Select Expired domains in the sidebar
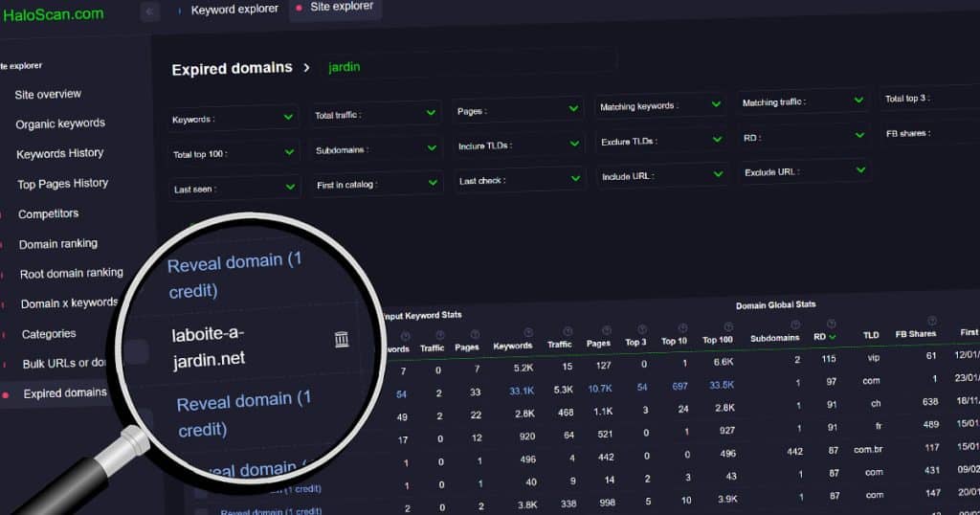Image resolution: width=980 pixels, height=515 pixels. [x=65, y=393]
